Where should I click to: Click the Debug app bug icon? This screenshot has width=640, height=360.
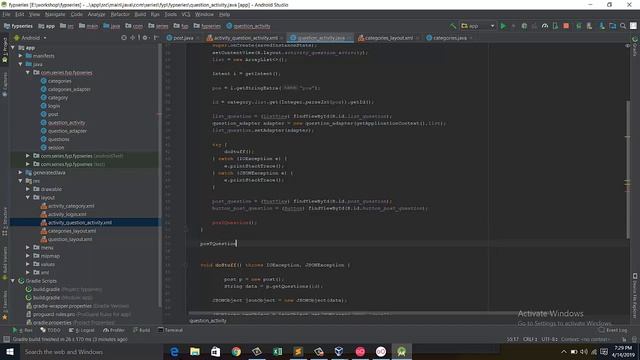(524, 26)
